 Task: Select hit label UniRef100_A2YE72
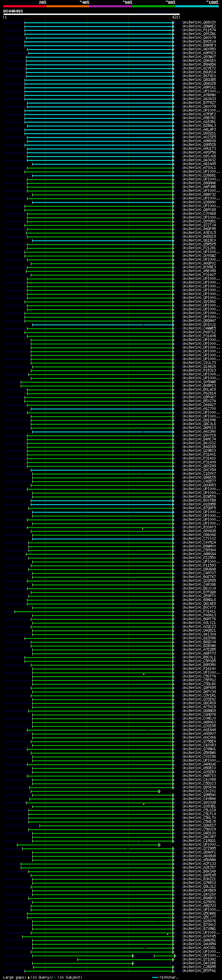click(199, 68)
